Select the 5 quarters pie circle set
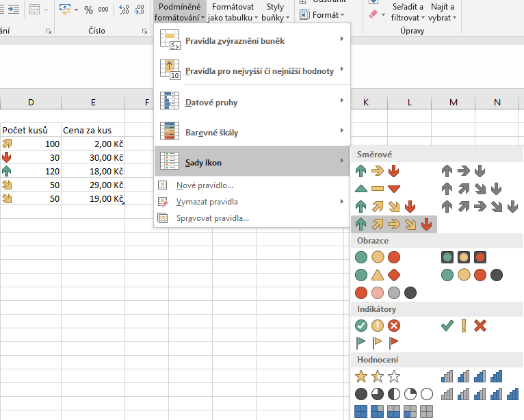Image resolution: width=524 pixels, height=420 pixels. pyautogui.click(x=393, y=394)
